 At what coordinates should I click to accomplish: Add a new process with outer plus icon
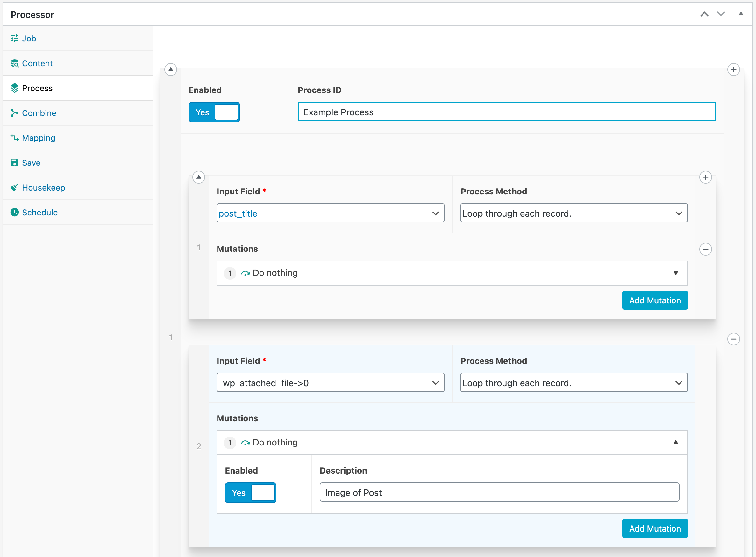[733, 69]
